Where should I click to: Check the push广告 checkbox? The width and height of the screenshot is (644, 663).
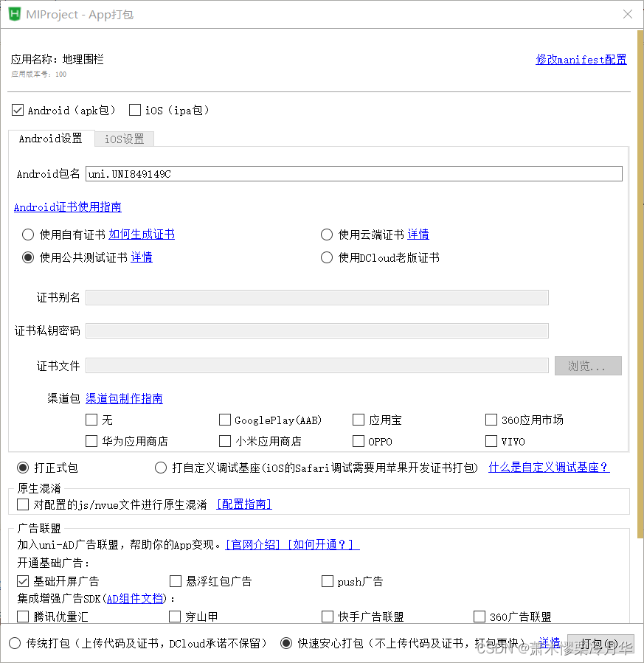pyautogui.click(x=328, y=581)
